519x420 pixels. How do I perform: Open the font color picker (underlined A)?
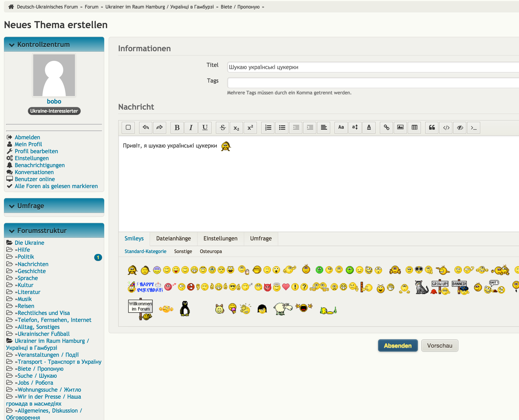(x=369, y=128)
